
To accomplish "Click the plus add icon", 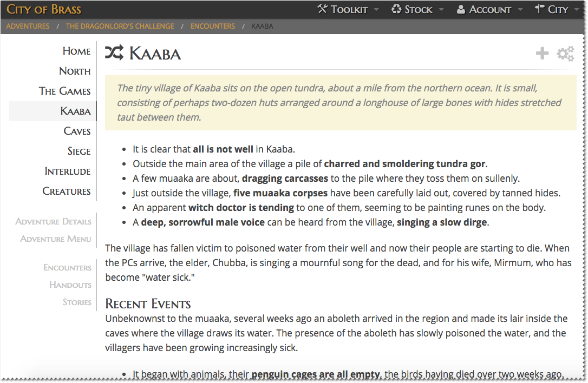I will 542,53.
